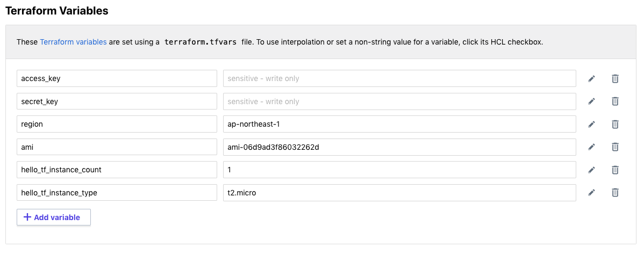
Task: Delete the secret_key variable trash icon
Action: coord(615,101)
